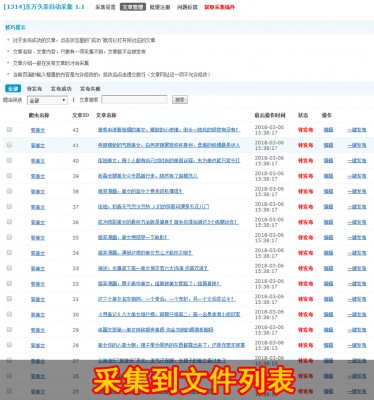
Task: Check the box for article ID 28
Action: (x=9, y=345)
